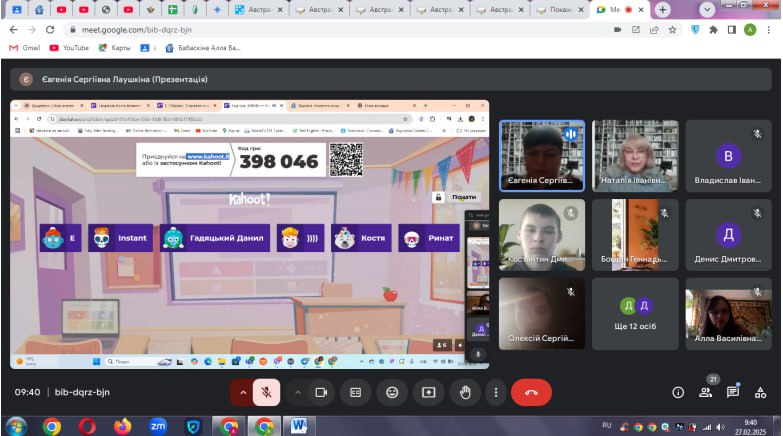Viewport: 783px width, 436px height.
Task: Click RU language indicator in tray
Action: click(606, 426)
